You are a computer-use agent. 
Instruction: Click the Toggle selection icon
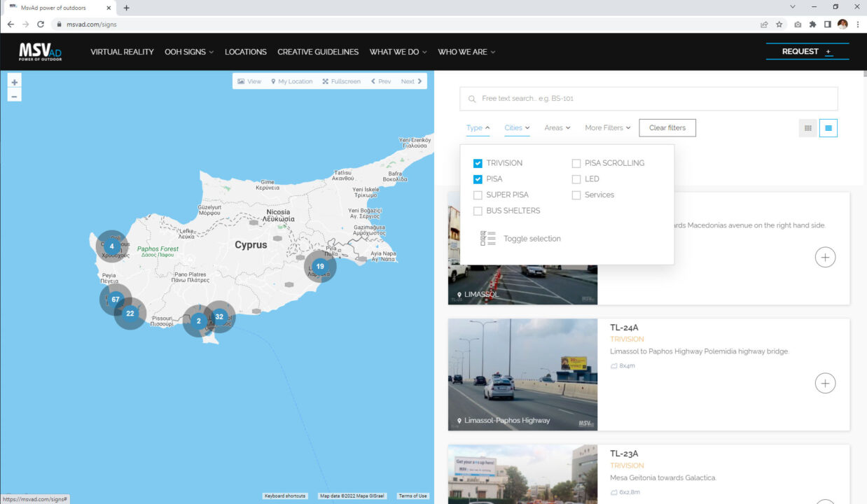pos(488,239)
